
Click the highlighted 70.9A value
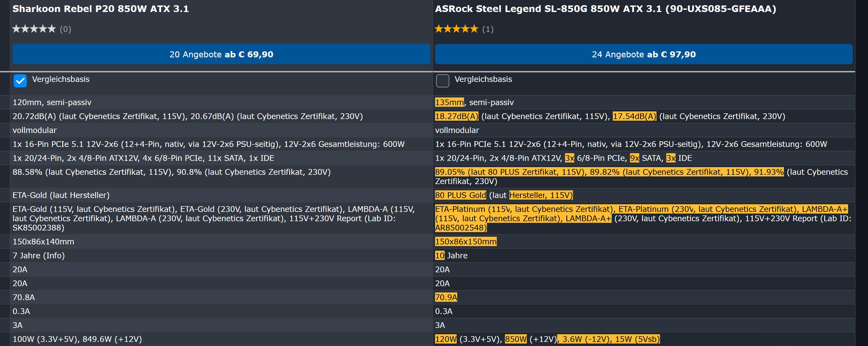coord(446,297)
